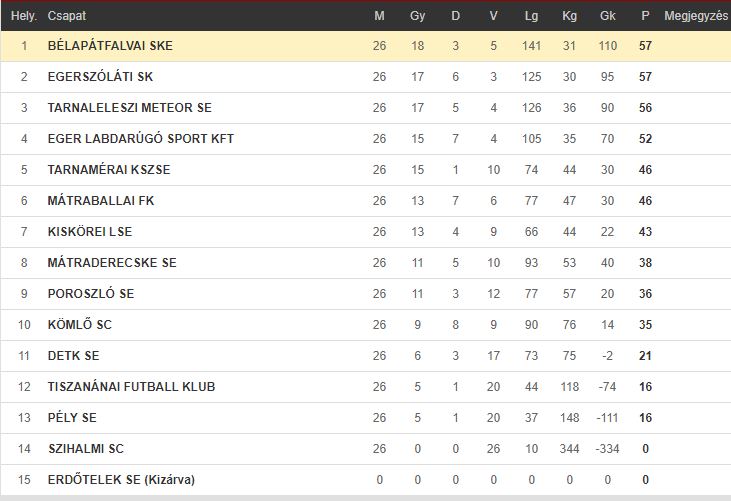Screen dimensions: 731x501
Task: Open the KÖMLŐ SC team link
Action: pyautogui.click(x=80, y=324)
